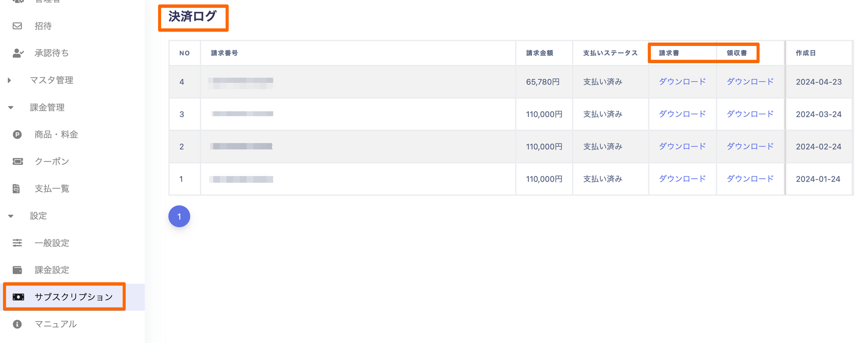Viewport: 868px width, 343px height.
Task: Download 請求書 for the 2024-04-23 payment
Action: pos(682,82)
